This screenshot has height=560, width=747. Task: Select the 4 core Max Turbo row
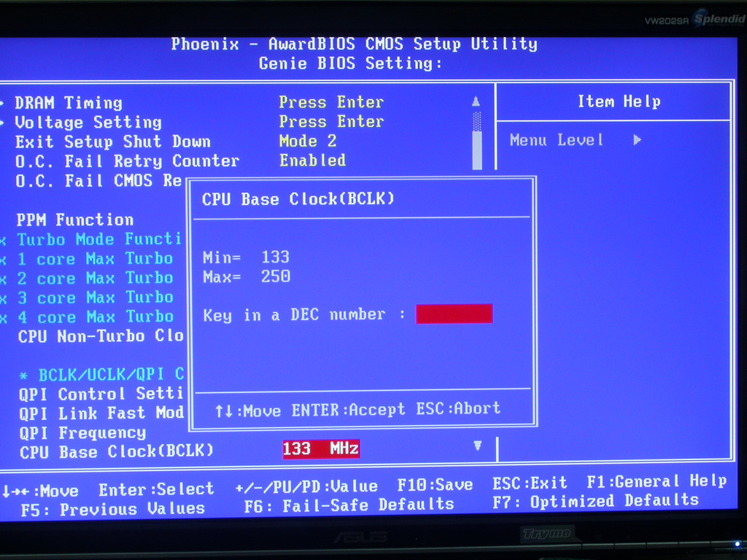(x=96, y=317)
